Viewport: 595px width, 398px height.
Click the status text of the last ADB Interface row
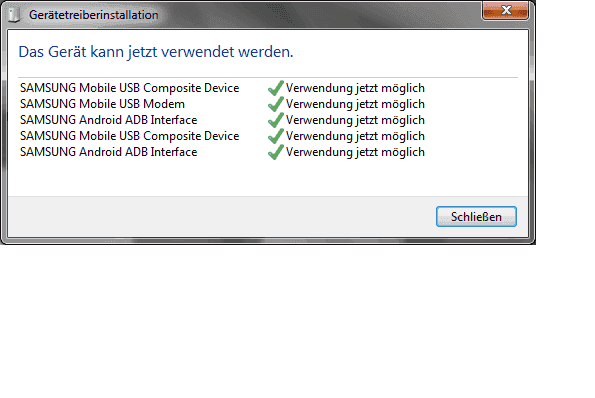coord(355,152)
